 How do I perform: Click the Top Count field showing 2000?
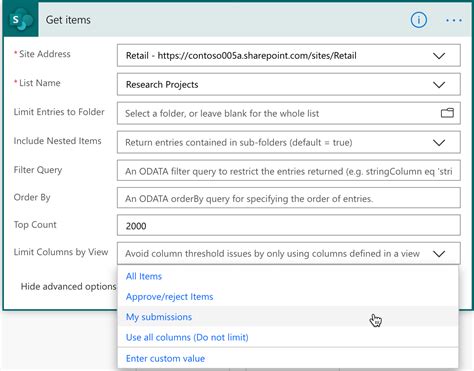pyautogui.click(x=289, y=226)
